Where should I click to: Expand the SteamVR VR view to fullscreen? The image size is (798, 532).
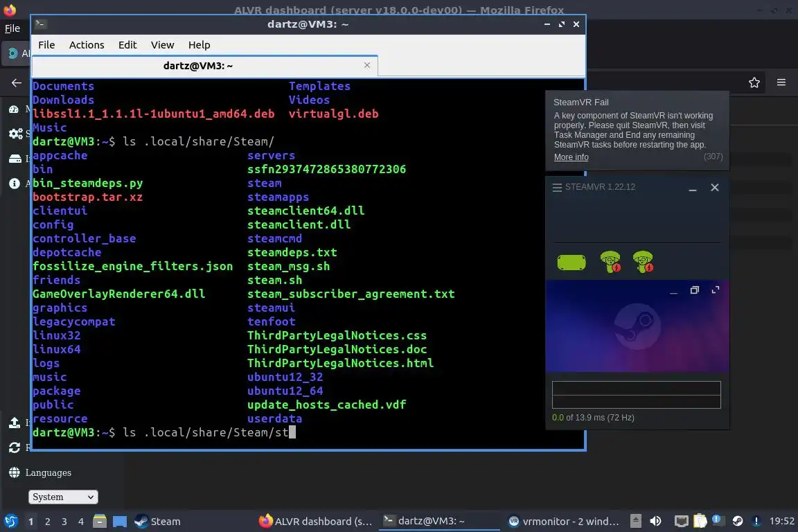715,290
